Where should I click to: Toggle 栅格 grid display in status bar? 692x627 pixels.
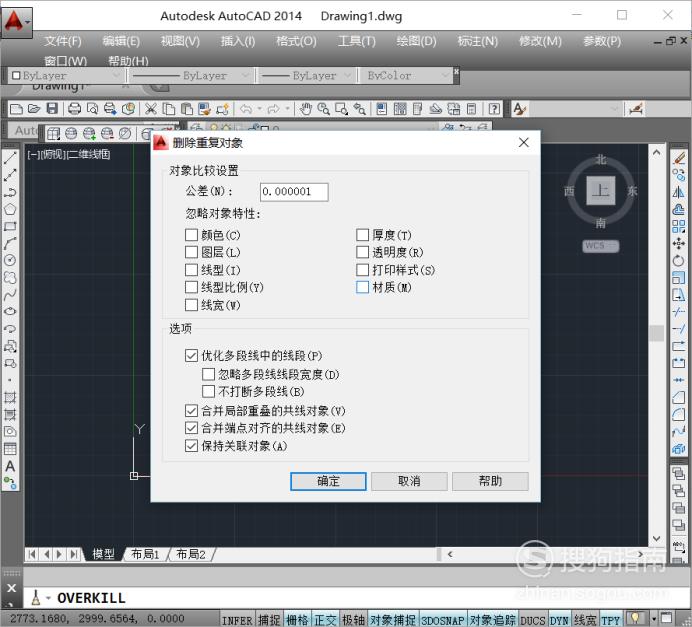(297, 619)
